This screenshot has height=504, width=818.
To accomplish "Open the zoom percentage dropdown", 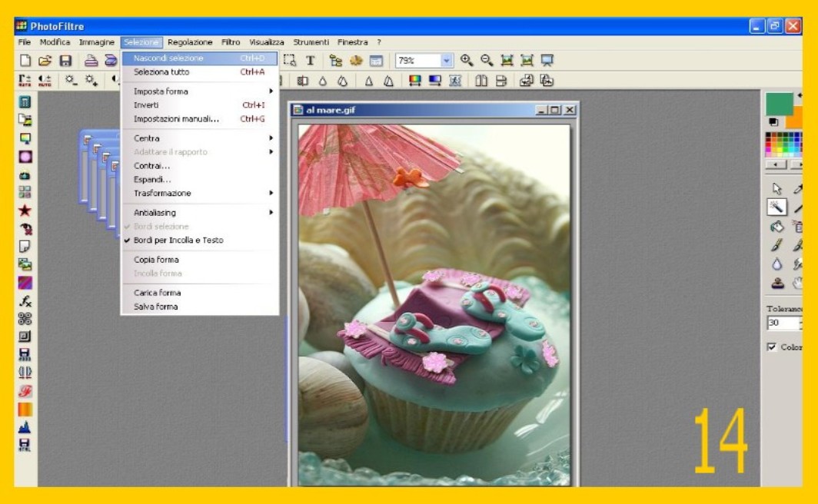I will point(447,61).
